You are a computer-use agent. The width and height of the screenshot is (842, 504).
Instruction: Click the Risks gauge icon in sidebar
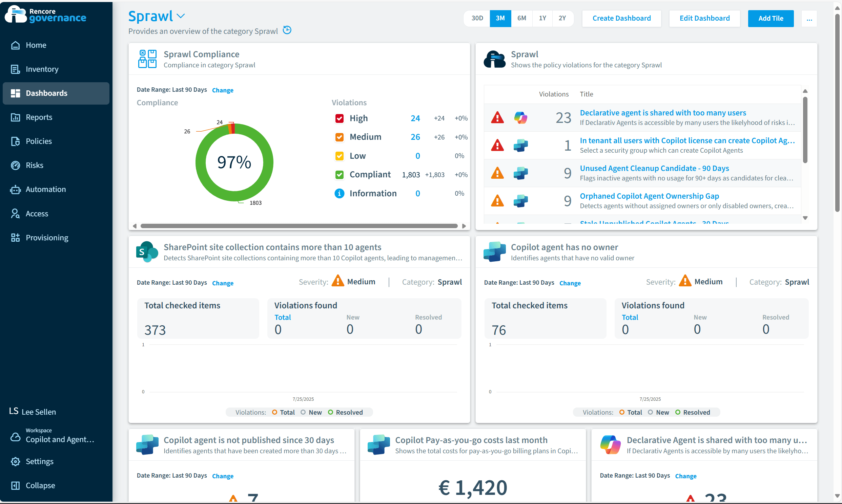pos(15,166)
